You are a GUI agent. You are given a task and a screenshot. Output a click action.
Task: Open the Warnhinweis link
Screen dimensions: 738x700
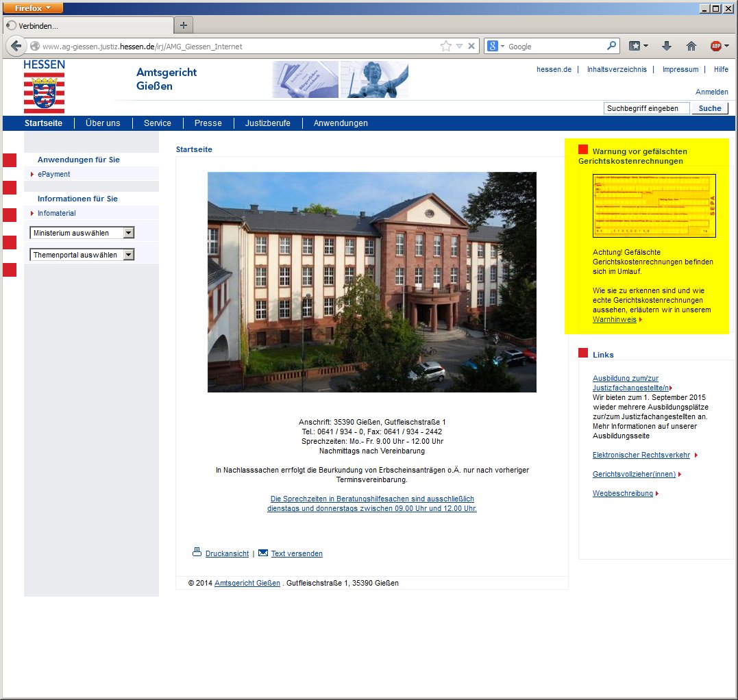click(614, 319)
